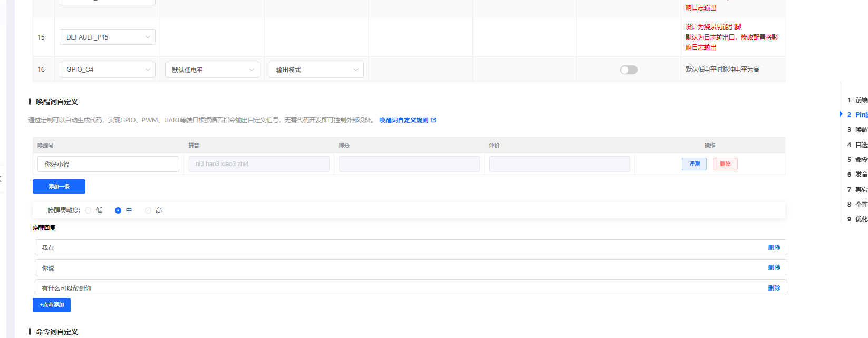Screen dimensions: 868x338
Task: Select 高 wake sensitivity radio button
Action: tap(148, 210)
